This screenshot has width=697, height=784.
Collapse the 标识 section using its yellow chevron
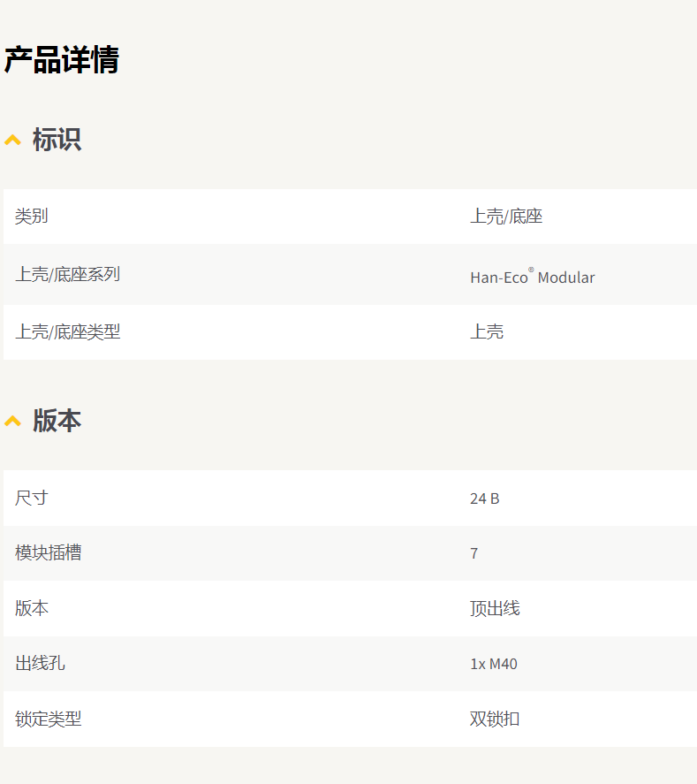[12, 140]
